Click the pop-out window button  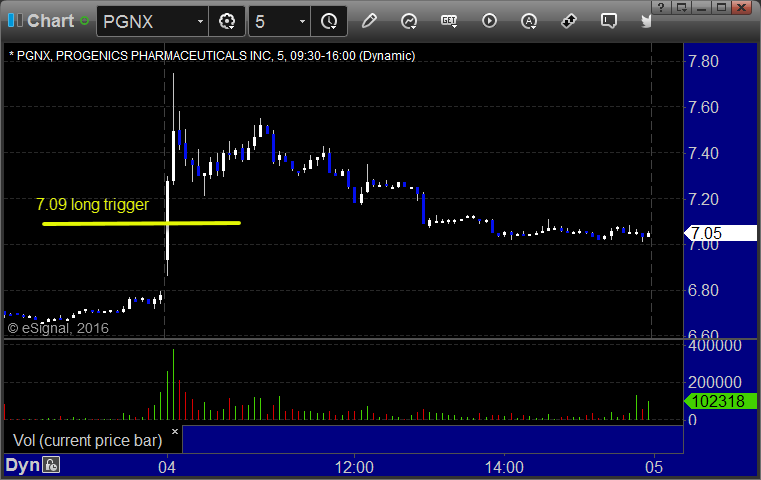point(681,7)
